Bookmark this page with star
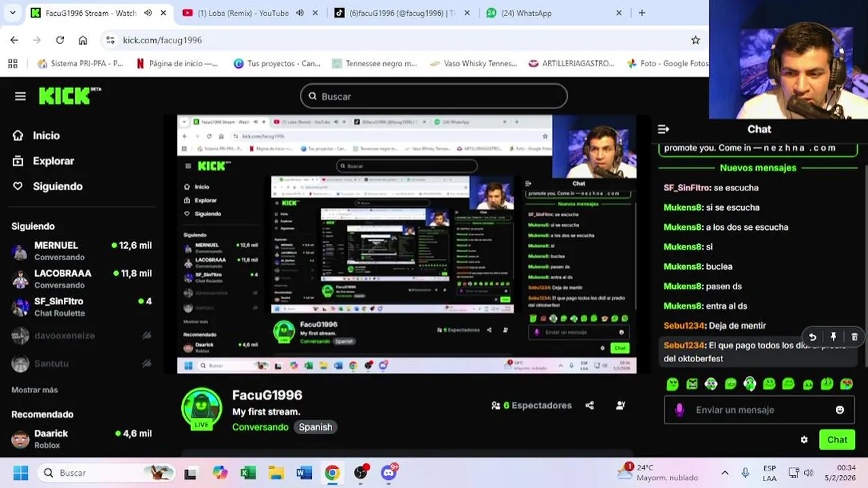868x488 pixels. (x=695, y=40)
